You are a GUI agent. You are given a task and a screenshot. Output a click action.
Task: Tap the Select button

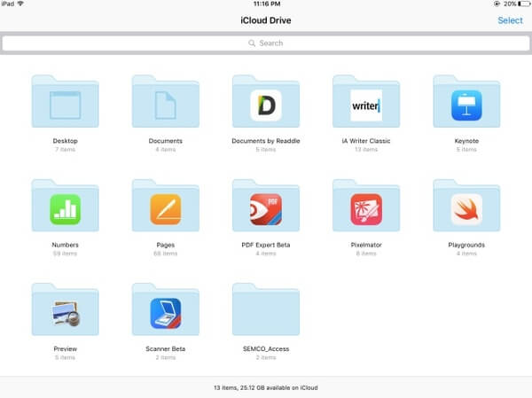pos(510,20)
